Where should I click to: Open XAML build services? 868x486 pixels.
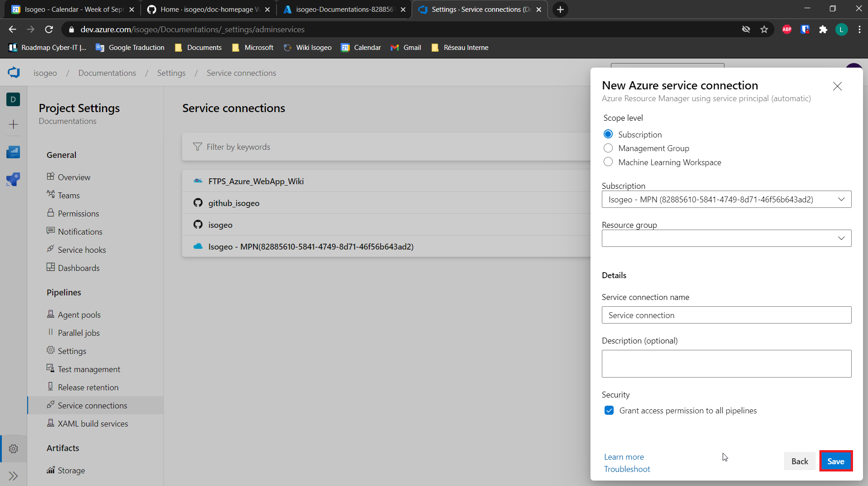[x=93, y=423]
